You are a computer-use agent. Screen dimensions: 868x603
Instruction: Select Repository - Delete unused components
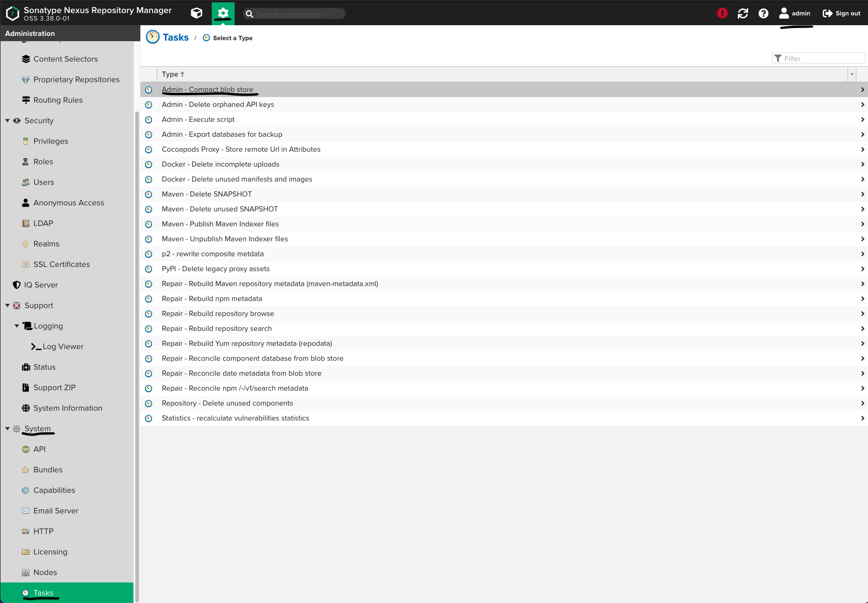(x=504, y=403)
